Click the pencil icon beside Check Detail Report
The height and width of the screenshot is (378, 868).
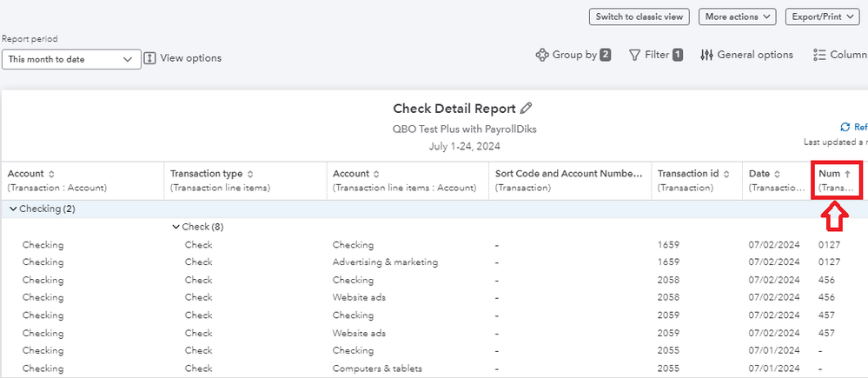pos(526,109)
